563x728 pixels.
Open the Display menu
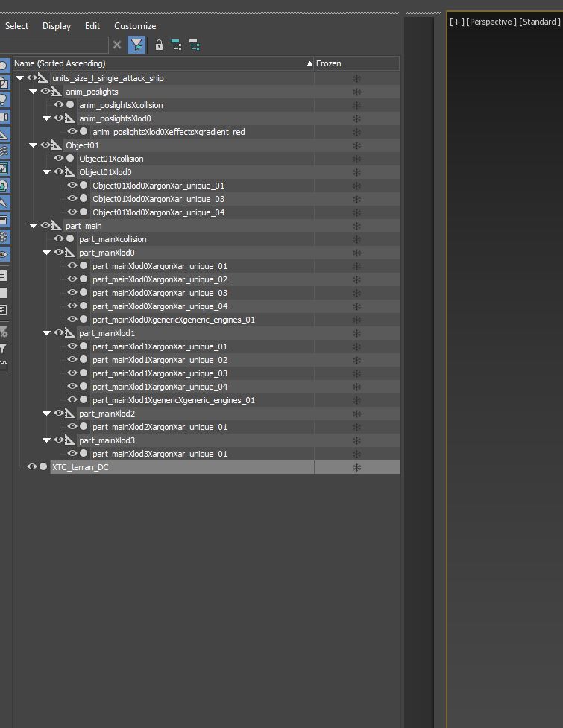pos(57,26)
